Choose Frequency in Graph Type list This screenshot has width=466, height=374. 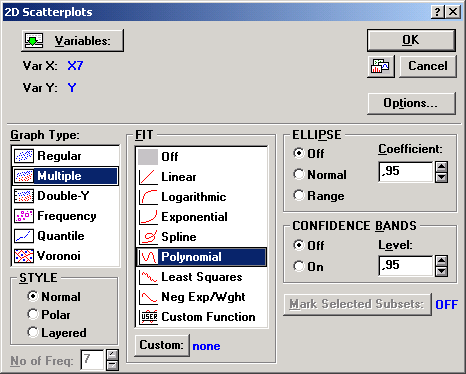[66, 216]
